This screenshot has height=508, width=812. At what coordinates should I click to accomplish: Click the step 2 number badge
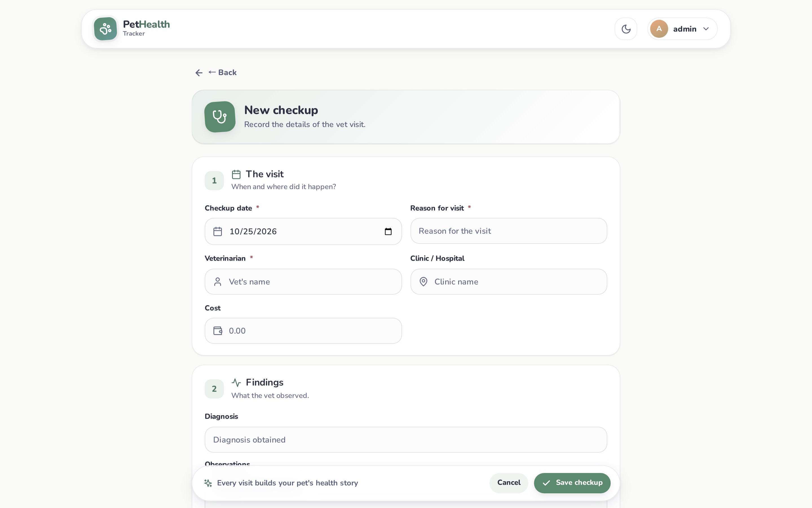[214, 389]
